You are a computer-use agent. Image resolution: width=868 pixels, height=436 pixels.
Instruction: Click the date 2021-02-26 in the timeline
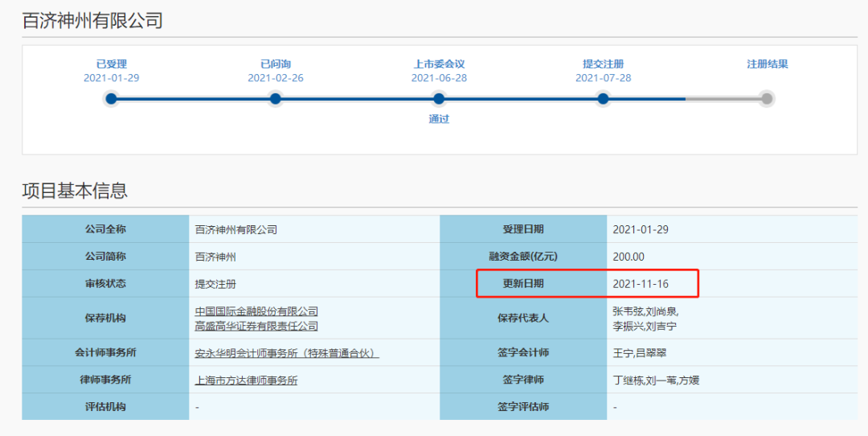[275, 78]
